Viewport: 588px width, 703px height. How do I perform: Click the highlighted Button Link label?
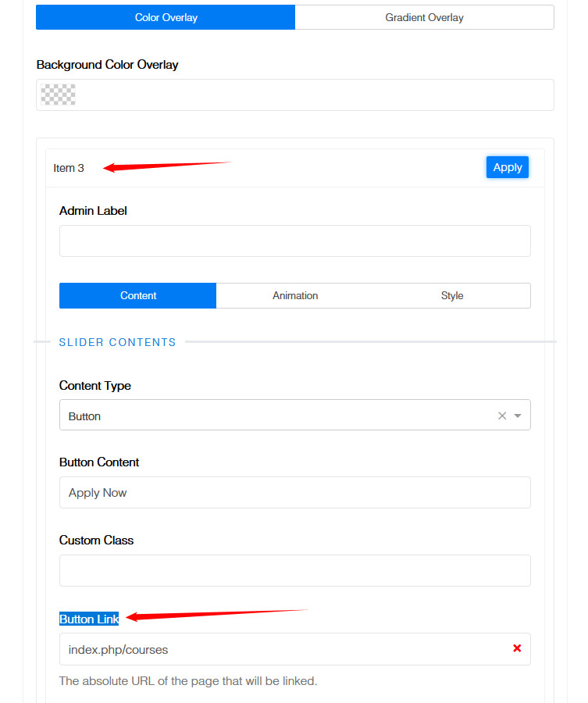tap(89, 619)
